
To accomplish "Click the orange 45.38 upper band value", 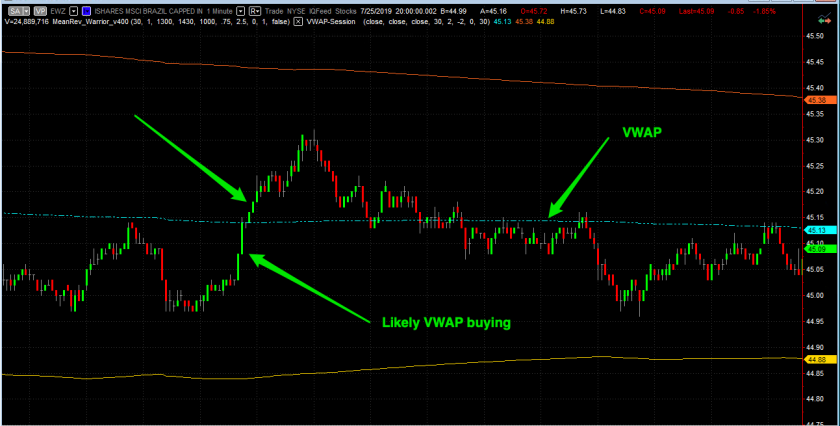I will coord(523,22).
